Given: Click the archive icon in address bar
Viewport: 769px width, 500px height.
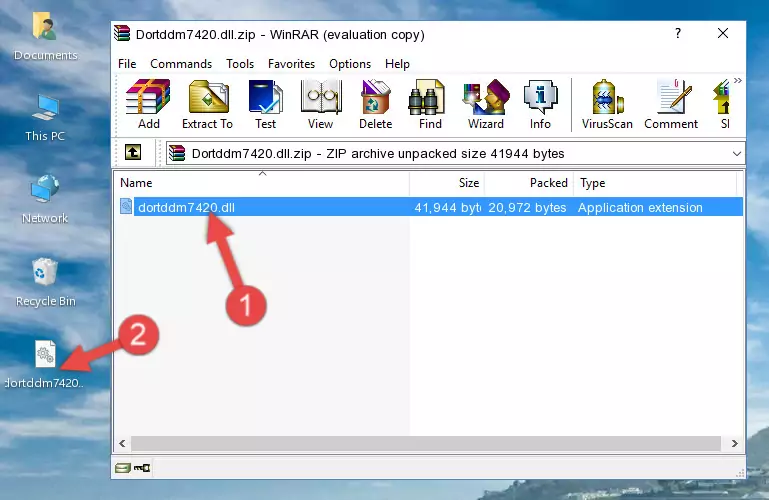Looking at the screenshot, I should click(x=177, y=153).
